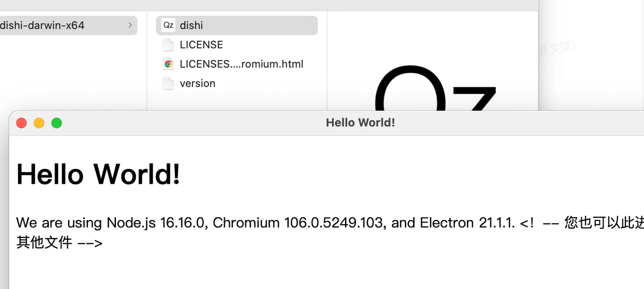The width and height of the screenshot is (644, 289).
Task: Click the Hello World! window title bar text
Action: pos(360,123)
